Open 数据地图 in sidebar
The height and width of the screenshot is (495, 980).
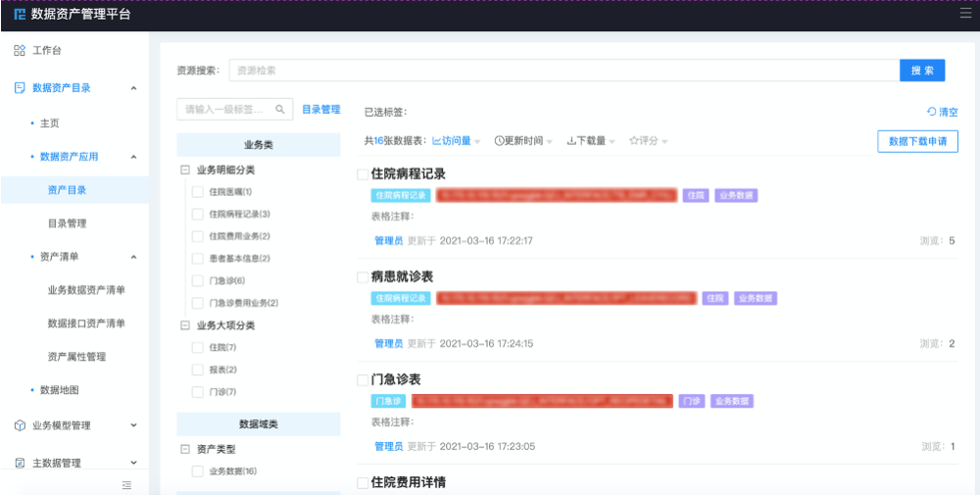60,390
